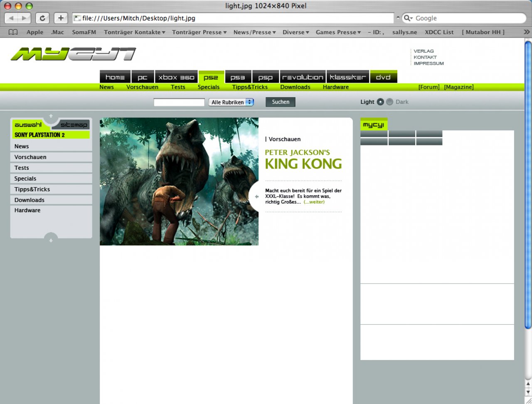Click page icon in address bar
532x404 pixels.
click(77, 18)
